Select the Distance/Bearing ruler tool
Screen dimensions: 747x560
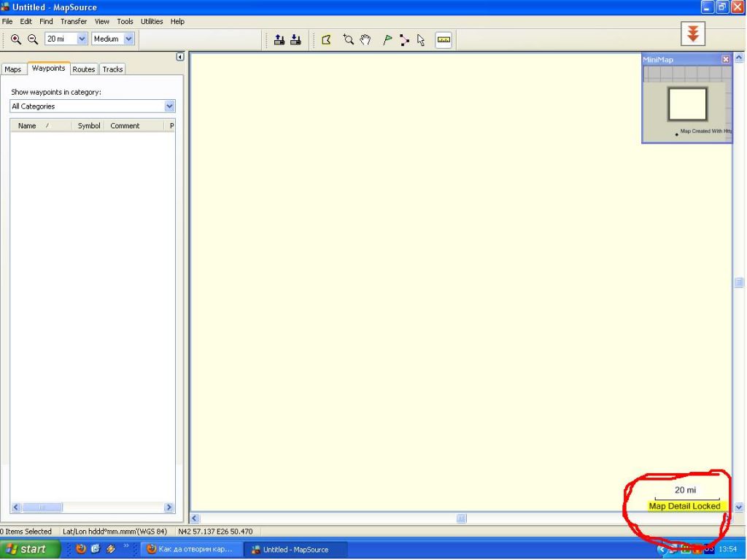tap(444, 40)
